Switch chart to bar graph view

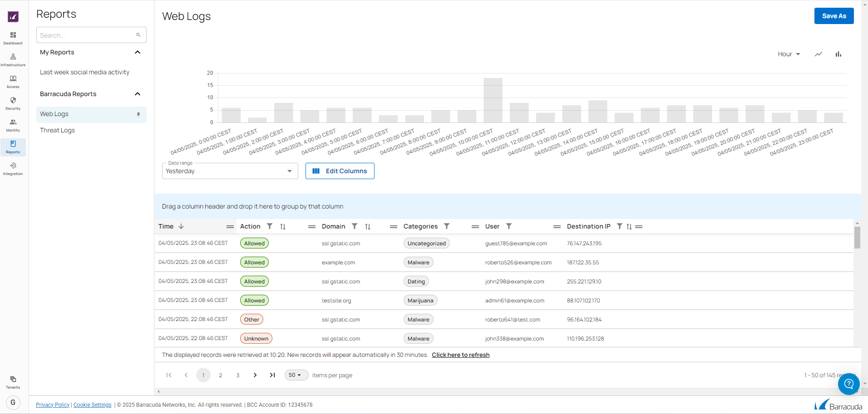(838, 54)
